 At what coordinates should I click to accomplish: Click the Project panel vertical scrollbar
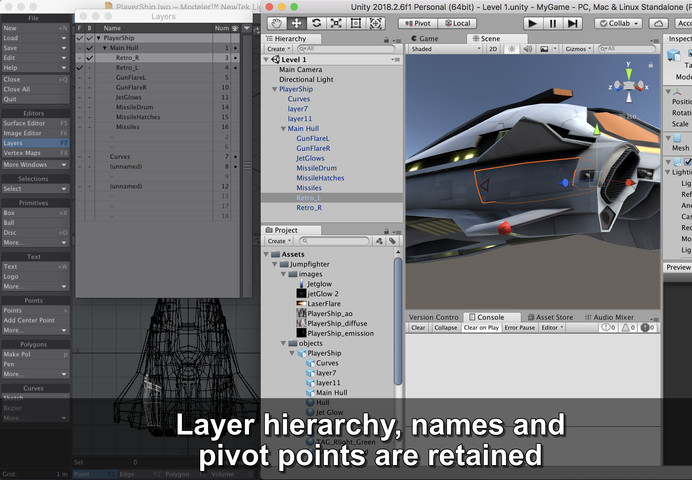point(398,320)
